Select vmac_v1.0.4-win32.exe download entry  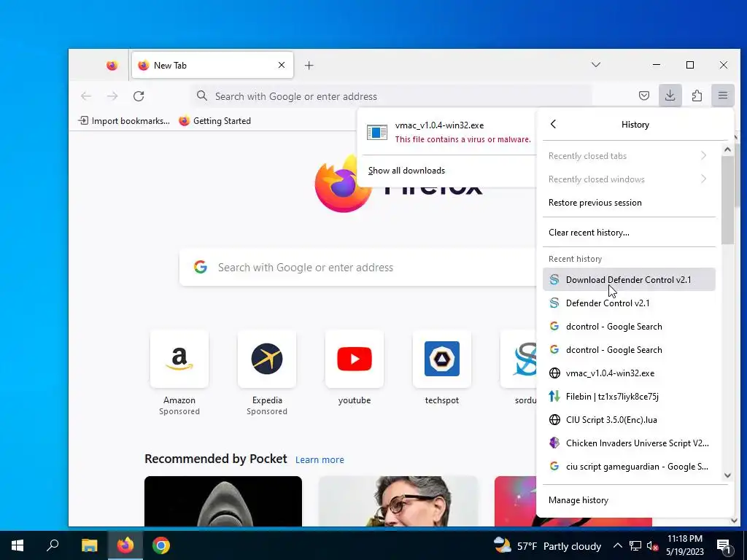[x=448, y=132]
